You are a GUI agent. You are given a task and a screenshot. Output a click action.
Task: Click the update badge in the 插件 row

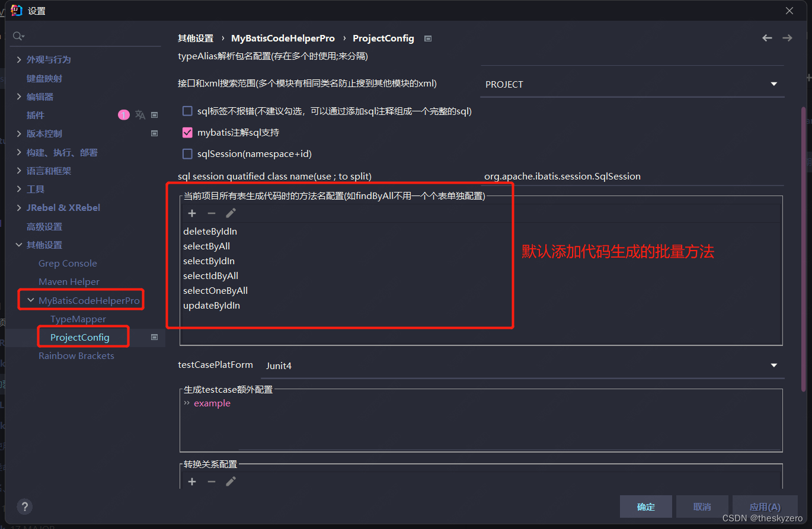point(123,115)
